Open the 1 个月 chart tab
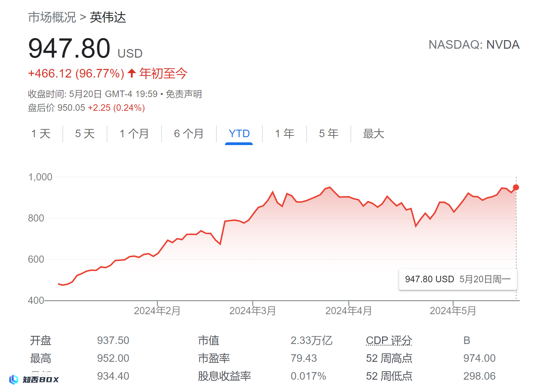558x392 pixels. click(x=134, y=133)
